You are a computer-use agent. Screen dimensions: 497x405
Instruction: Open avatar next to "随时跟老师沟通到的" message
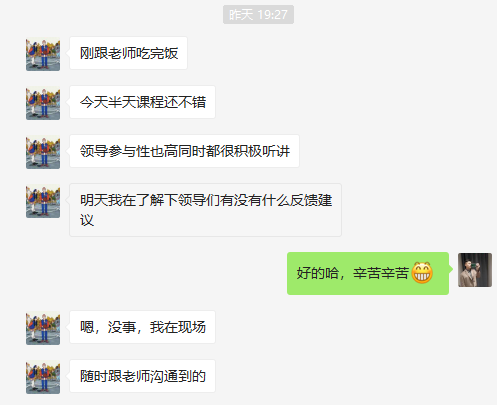(43, 377)
